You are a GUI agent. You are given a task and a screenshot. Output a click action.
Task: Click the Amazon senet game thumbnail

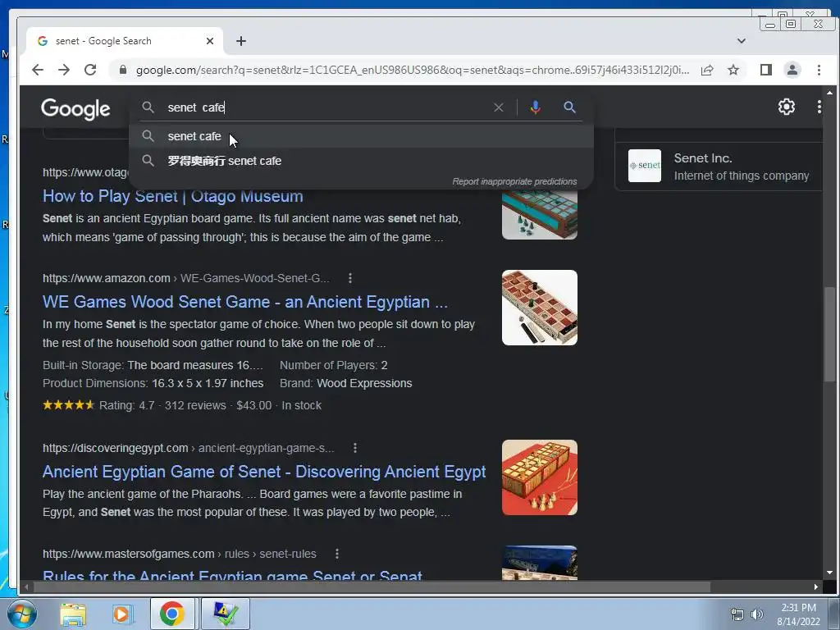pos(540,308)
